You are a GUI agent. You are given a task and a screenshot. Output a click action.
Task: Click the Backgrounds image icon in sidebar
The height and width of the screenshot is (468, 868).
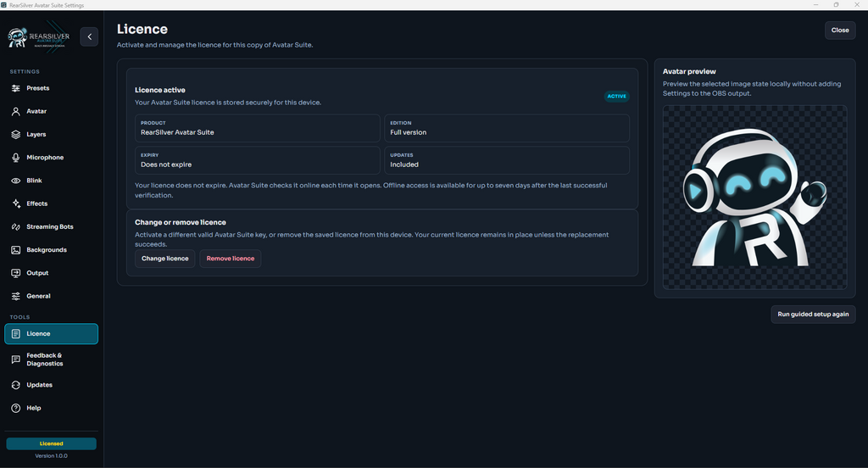(x=16, y=250)
